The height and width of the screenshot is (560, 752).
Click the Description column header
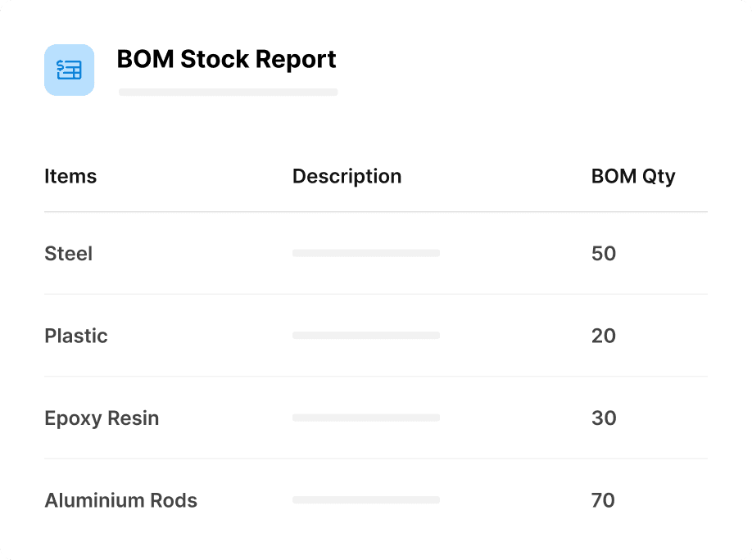347,176
